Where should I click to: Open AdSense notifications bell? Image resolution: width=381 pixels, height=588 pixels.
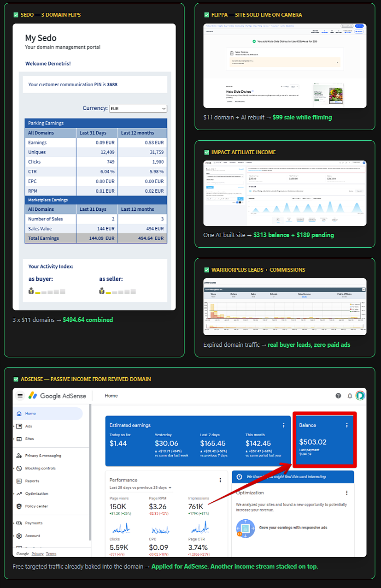click(x=350, y=396)
